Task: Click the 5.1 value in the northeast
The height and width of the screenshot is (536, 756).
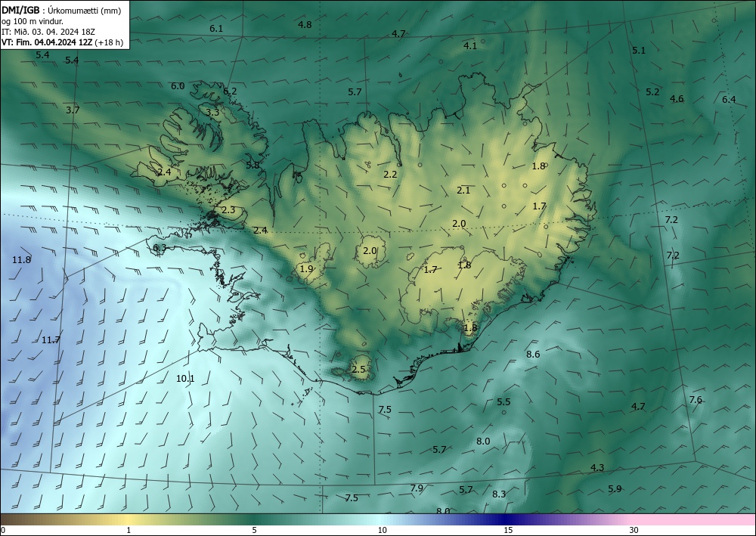Action: [x=639, y=50]
